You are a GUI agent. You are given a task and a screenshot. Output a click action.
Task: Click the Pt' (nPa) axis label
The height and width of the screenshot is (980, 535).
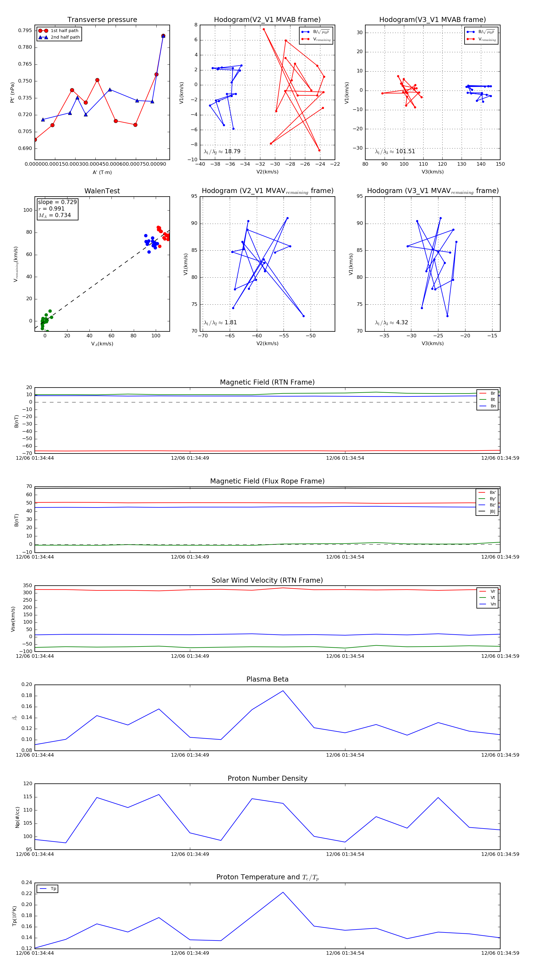point(12,92)
